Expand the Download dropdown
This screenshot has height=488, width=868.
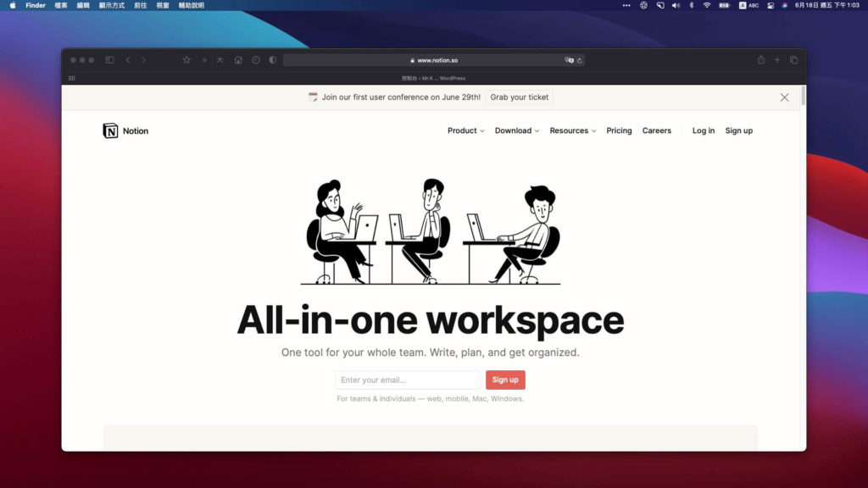click(x=517, y=130)
